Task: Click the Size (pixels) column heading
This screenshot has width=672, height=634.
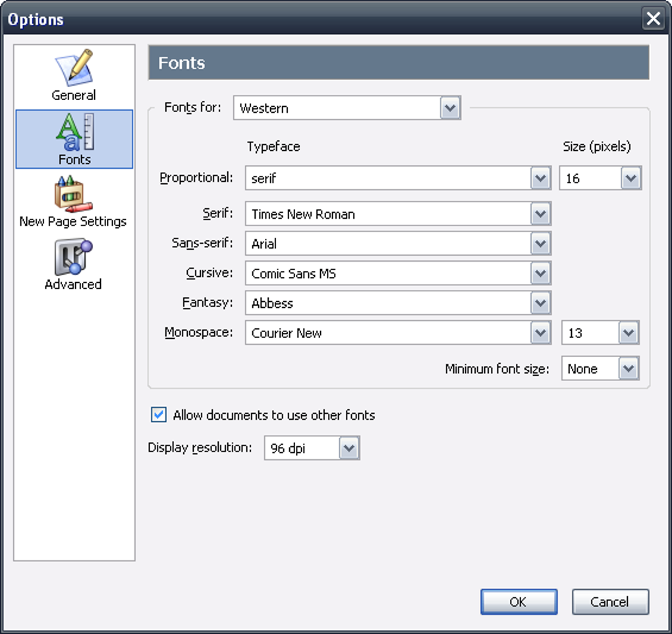Action: coord(597,146)
